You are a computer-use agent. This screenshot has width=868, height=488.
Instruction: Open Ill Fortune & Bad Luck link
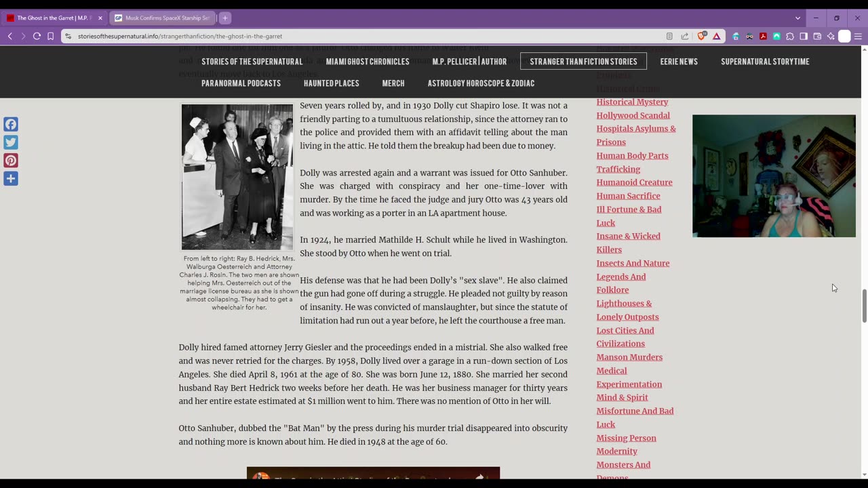pos(629,216)
